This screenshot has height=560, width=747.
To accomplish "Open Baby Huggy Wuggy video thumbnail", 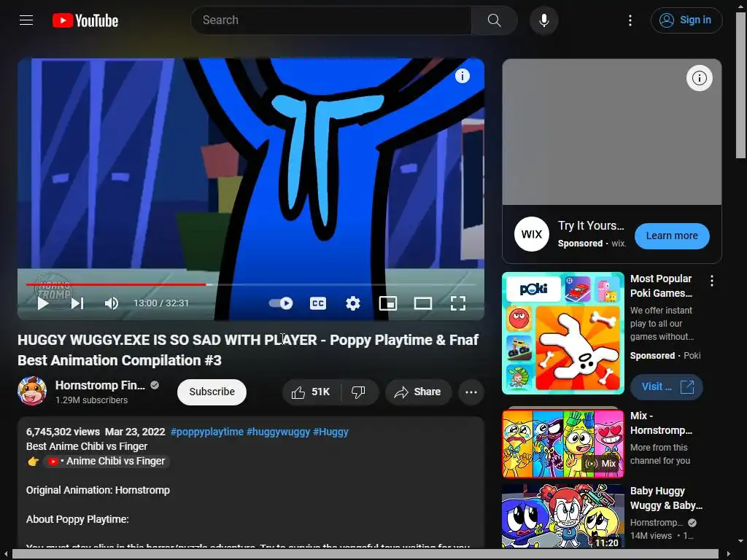I will (x=563, y=516).
